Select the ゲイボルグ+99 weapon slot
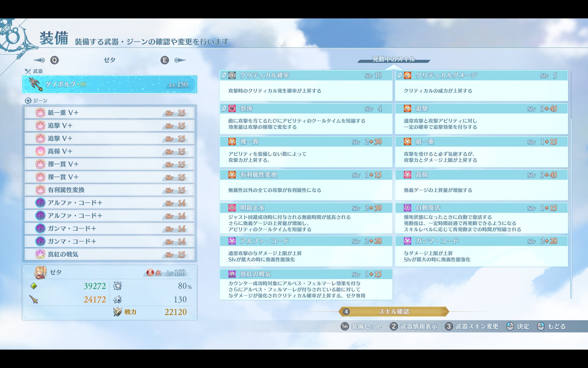This screenshot has width=588, height=368. point(110,84)
